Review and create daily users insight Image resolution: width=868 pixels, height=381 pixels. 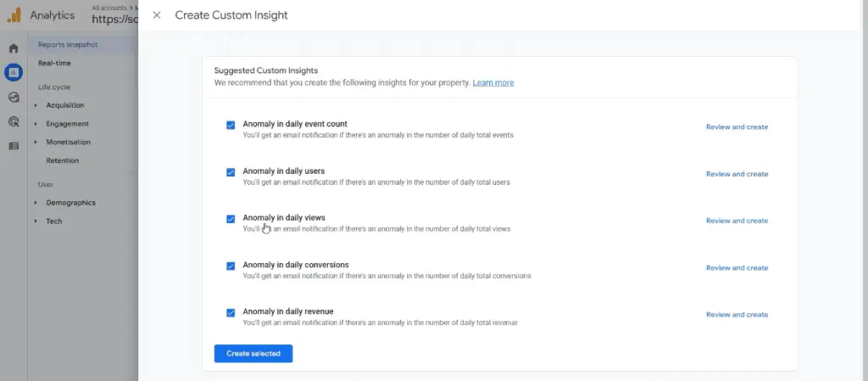[737, 174]
